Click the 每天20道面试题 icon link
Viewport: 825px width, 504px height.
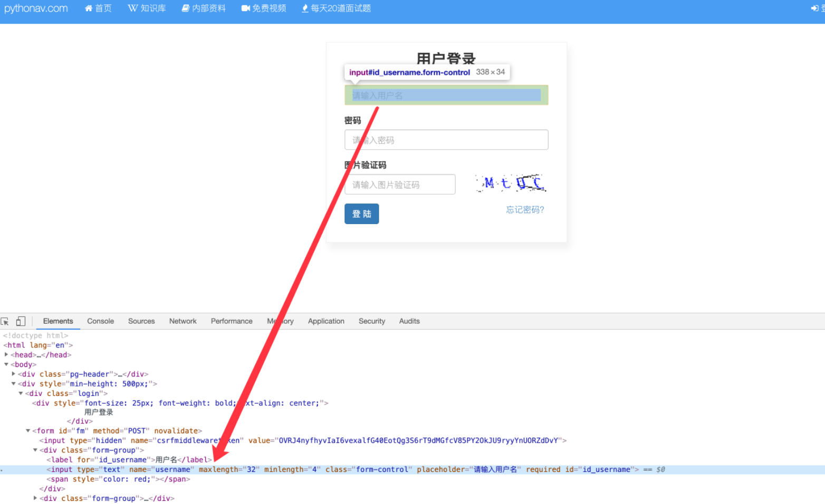[305, 8]
